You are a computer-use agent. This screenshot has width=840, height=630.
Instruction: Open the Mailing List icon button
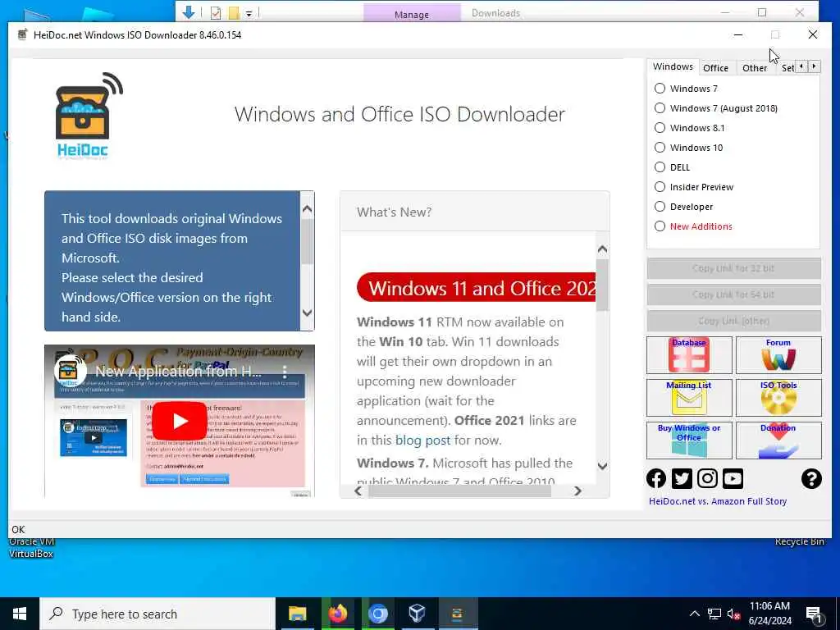(689, 398)
